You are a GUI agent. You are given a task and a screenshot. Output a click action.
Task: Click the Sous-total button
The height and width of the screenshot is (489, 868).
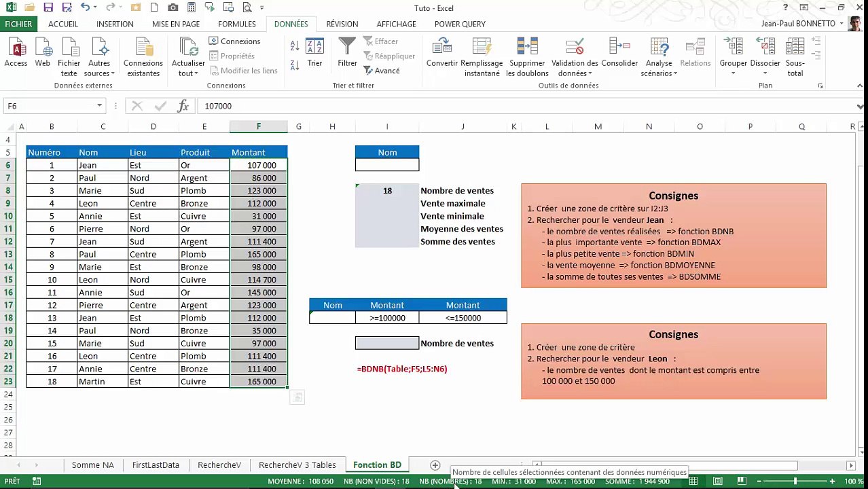point(795,58)
